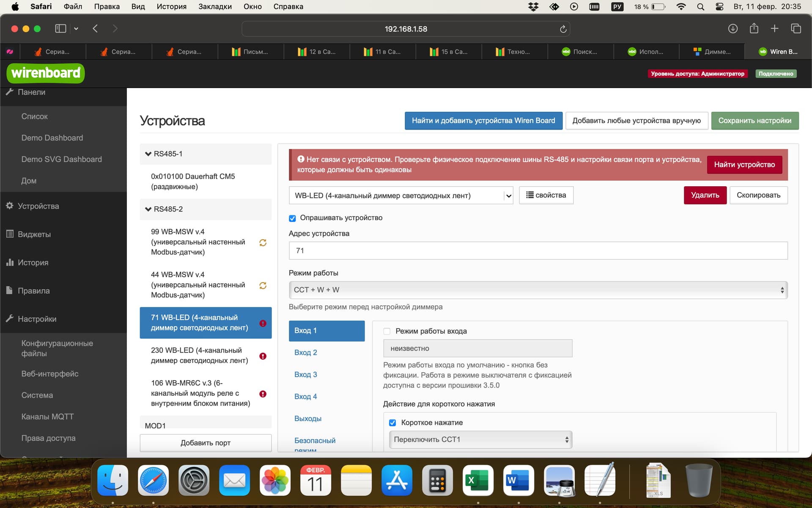Show Safari downloads icon

tap(732, 28)
